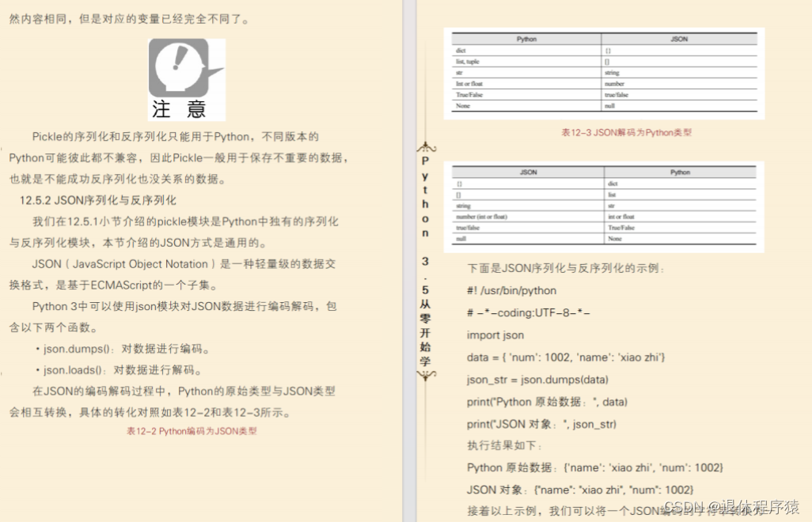The height and width of the screenshot is (522, 812).
Task: Click the line starting 'JSON (JavaScript Object Notation)'
Action: (184, 264)
